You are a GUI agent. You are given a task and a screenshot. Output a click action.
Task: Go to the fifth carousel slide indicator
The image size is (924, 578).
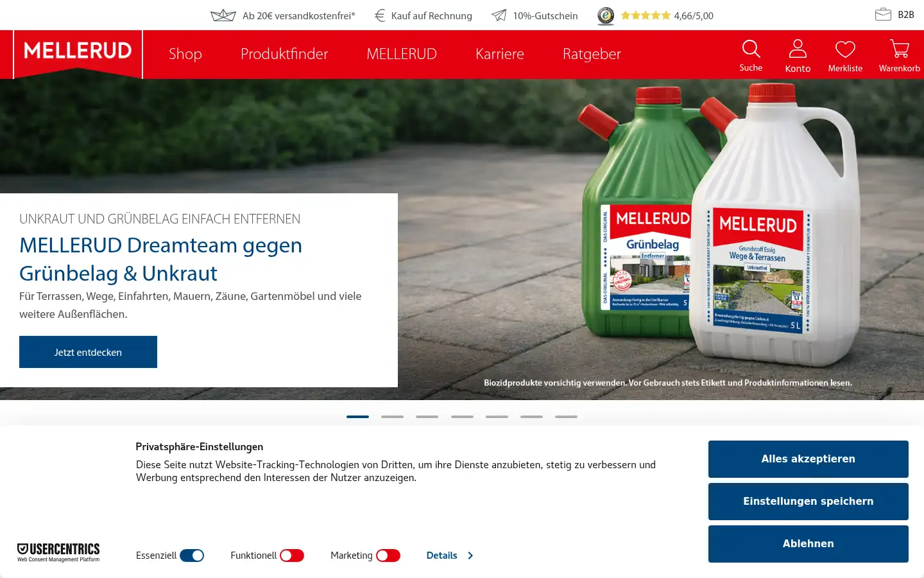tap(497, 417)
